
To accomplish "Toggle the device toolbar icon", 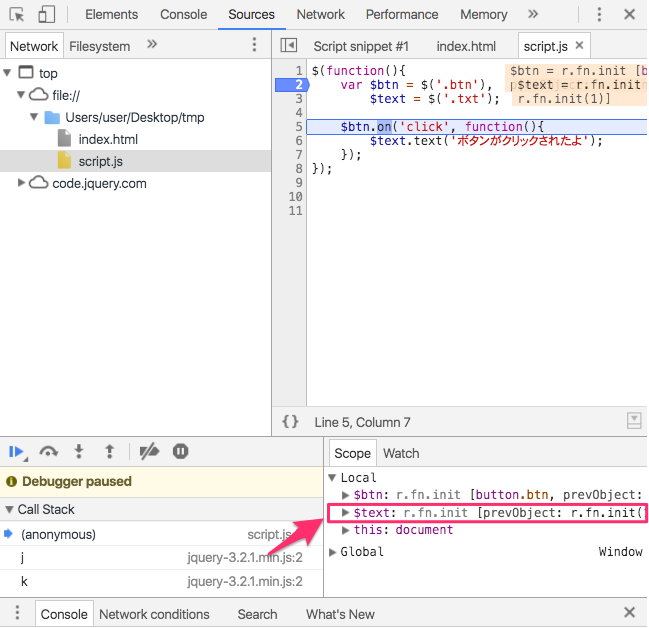I will click(x=46, y=14).
